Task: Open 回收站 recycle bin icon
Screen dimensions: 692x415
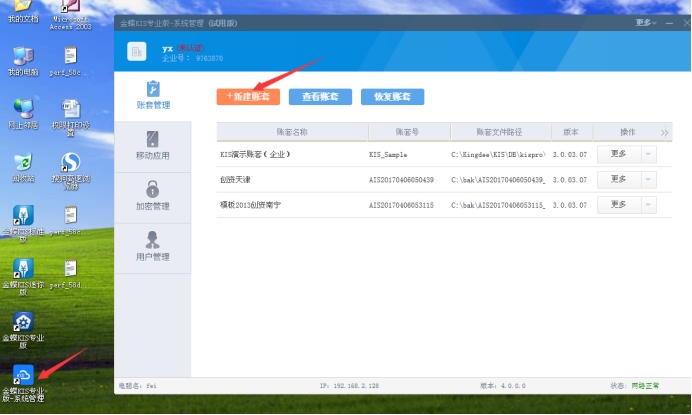Action: click(x=23, y=168)
